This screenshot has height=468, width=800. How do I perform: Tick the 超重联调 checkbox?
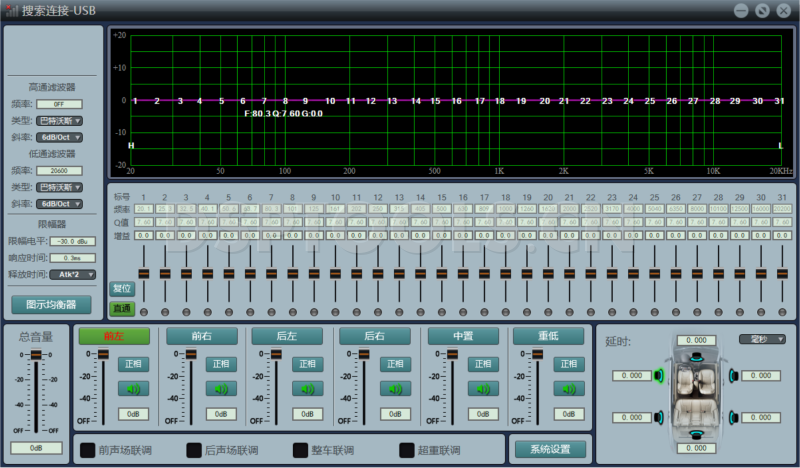[407, 450]
